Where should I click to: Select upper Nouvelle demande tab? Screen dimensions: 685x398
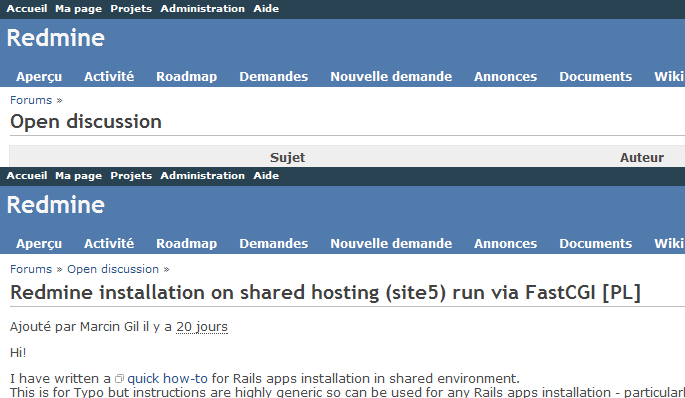click(391, 76)
